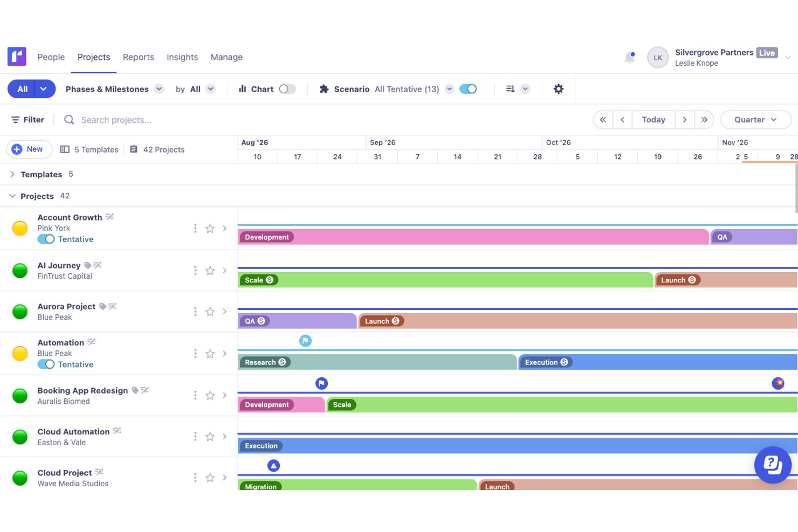This screenshot has height=532, width=798.
Task: Go to next period arrow
Action: point(685,120)
